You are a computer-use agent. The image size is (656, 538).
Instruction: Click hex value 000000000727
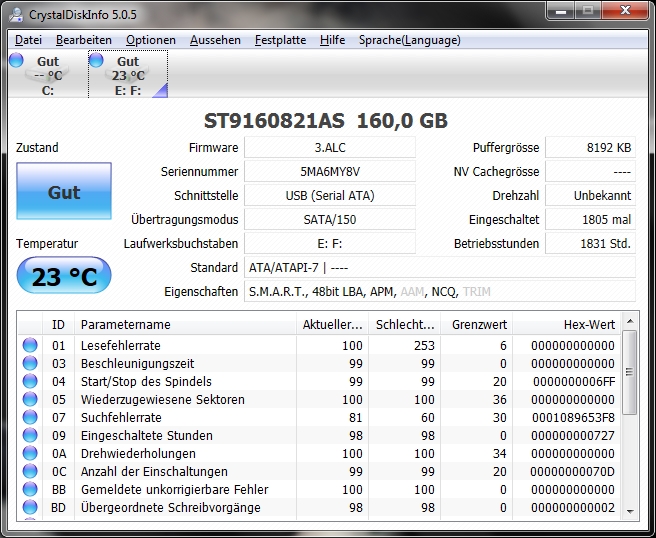[573, 436]
